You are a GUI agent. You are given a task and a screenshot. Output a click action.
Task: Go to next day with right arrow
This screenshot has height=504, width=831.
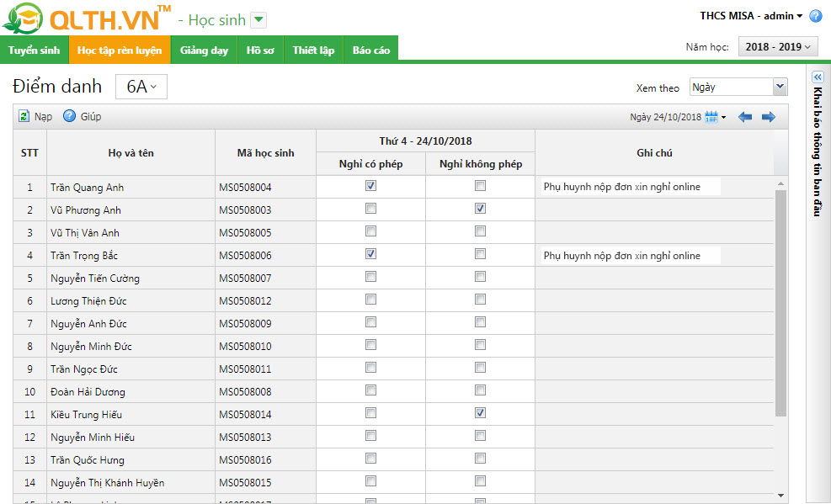point(768,118)
